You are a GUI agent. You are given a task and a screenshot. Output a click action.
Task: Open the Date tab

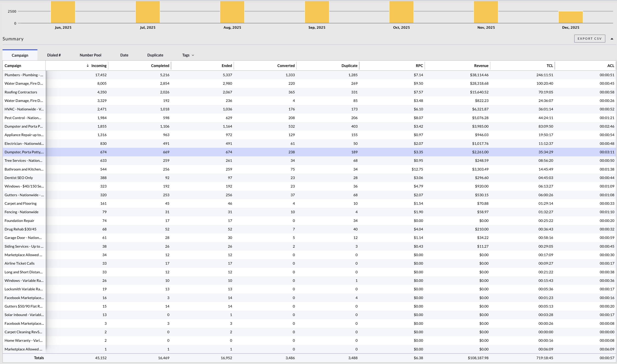click(x=124, y=55)
